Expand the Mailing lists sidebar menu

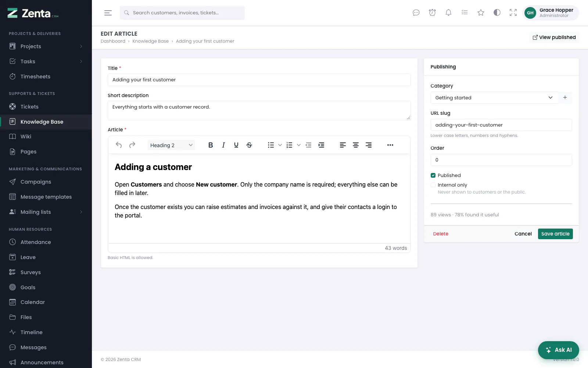coord(46,212)
